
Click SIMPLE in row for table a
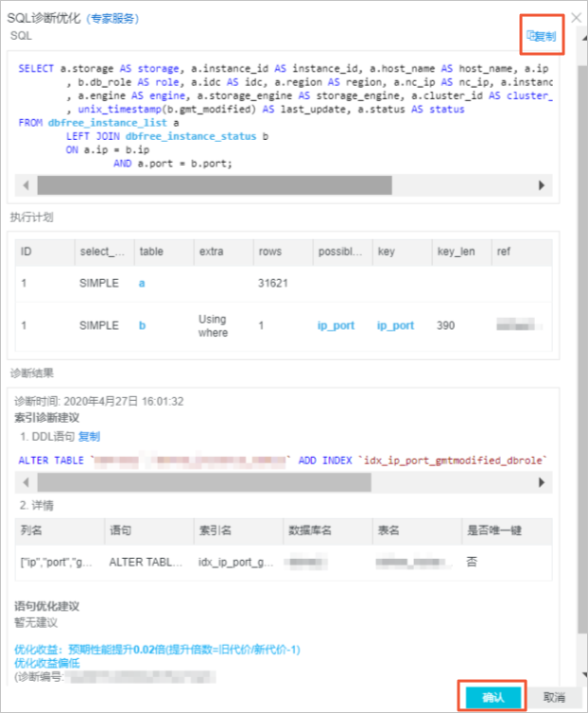point(99,284)
